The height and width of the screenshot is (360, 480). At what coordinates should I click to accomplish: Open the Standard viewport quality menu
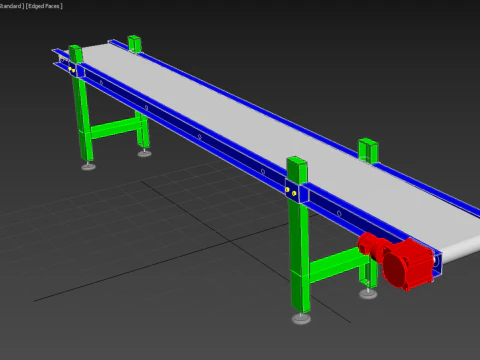tap(12, 6)
